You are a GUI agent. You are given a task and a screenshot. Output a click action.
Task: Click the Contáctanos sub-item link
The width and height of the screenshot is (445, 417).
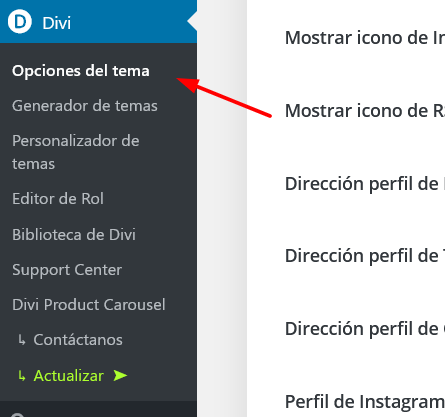[78, 340]
